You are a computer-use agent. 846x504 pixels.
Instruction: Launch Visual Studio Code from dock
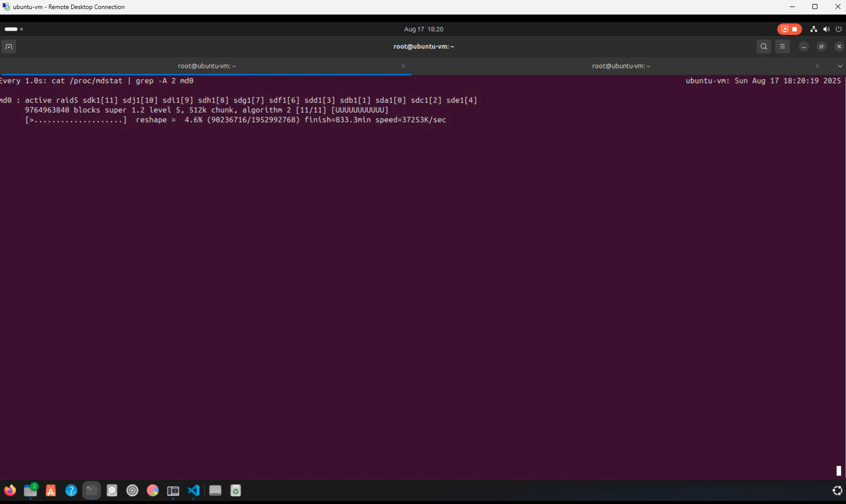point(194,490)
